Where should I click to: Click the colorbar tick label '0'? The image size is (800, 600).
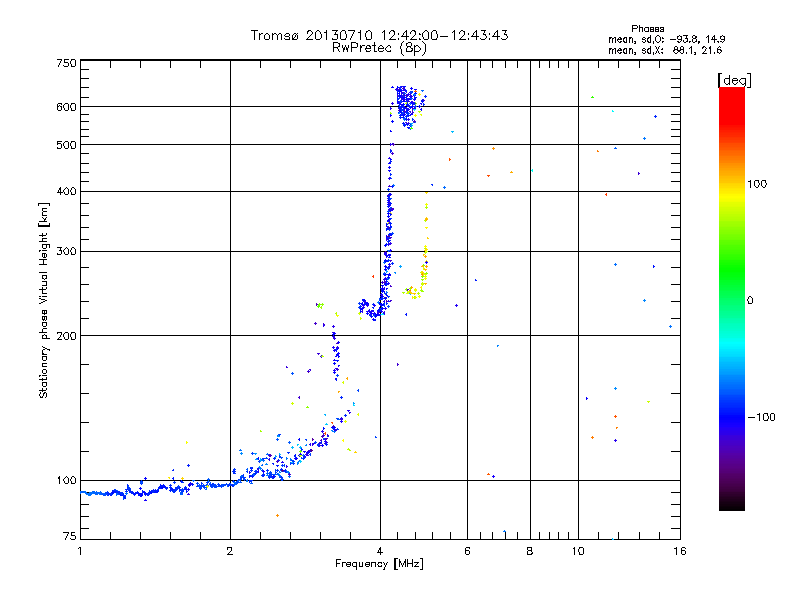coord(750,301)
